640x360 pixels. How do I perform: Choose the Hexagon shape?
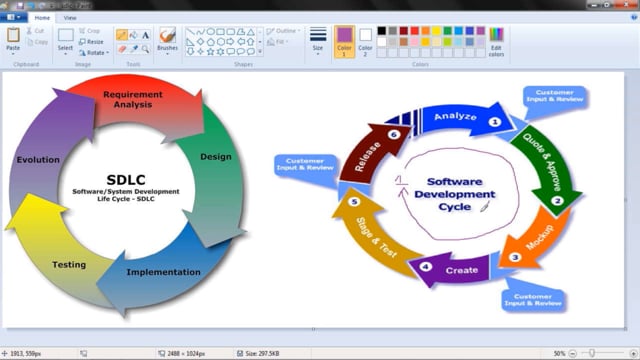coord(220,42)
